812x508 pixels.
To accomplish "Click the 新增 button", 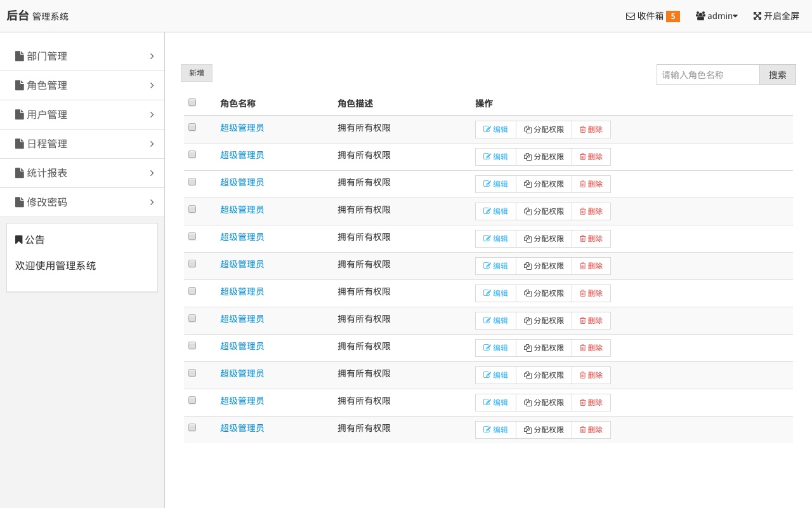I will [x=197, y=73].
